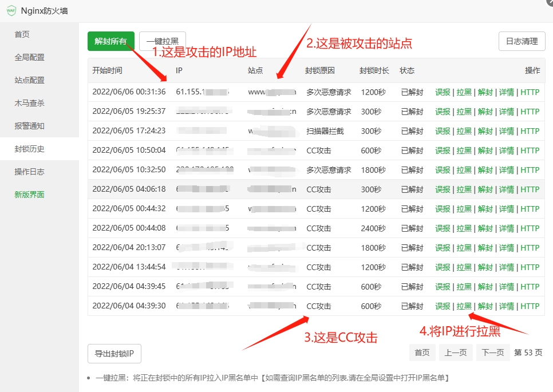Click 解封 for the 17:24:23 row
This screenshot has height=392, width=553.
[485, 131]
